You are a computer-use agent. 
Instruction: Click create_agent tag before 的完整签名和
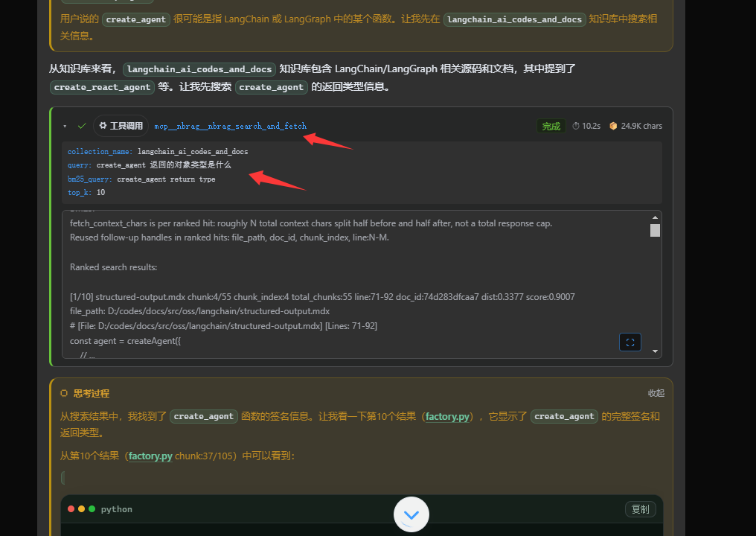tap(564, 416)
